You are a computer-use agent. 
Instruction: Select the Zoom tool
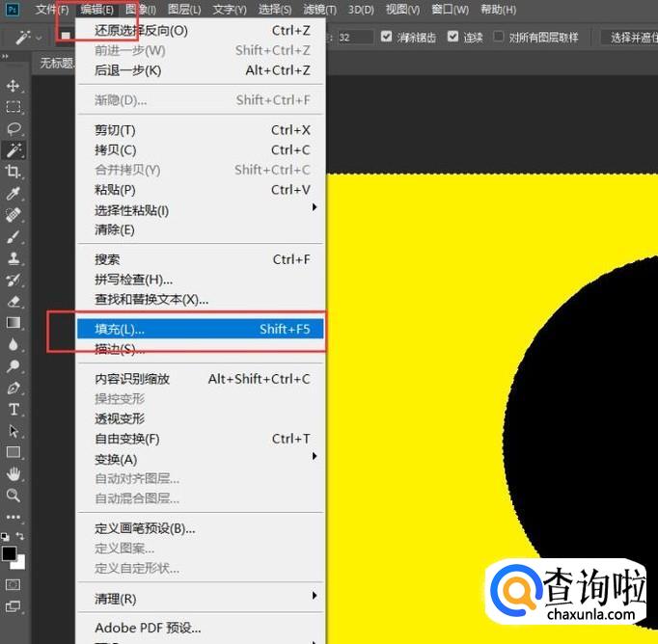13,496
